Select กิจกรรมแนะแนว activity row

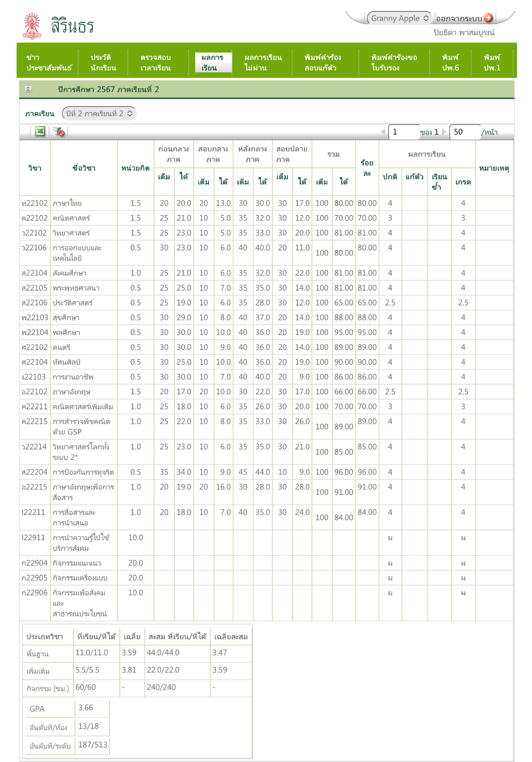click(266, 563)
